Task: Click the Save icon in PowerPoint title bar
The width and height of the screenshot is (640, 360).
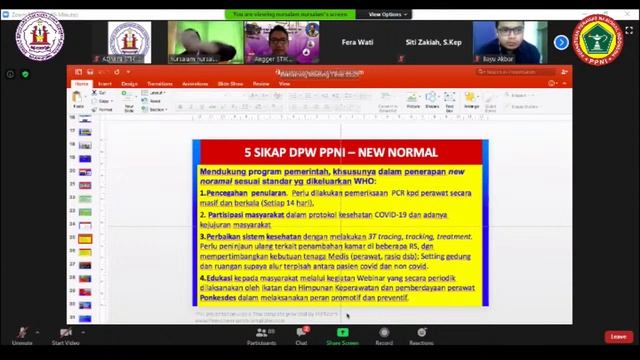Action: point(90,72)
